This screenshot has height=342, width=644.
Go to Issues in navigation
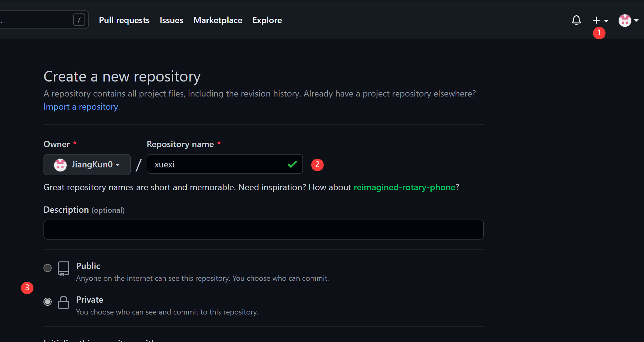pyautogui.click(x=171, y=20)
